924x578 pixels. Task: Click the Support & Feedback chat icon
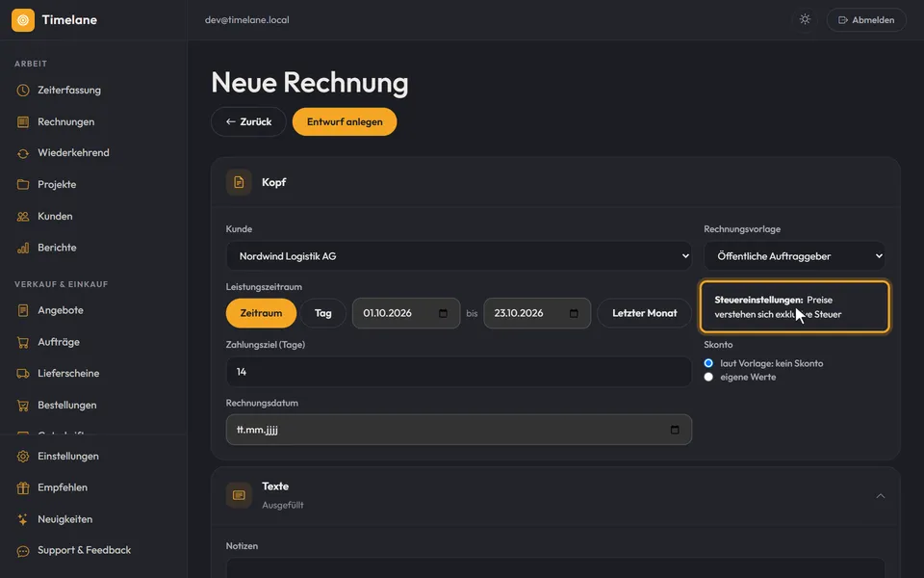point(23,551)
